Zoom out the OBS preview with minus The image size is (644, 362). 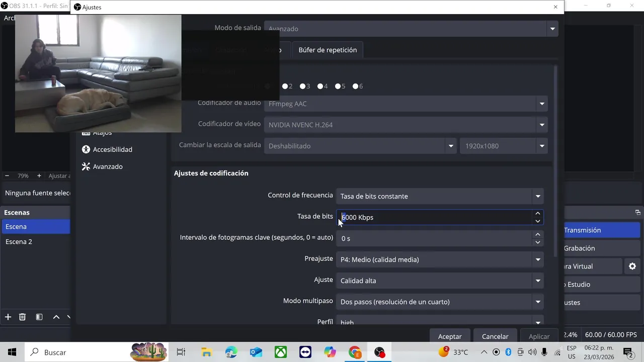[x=7, y=176]
